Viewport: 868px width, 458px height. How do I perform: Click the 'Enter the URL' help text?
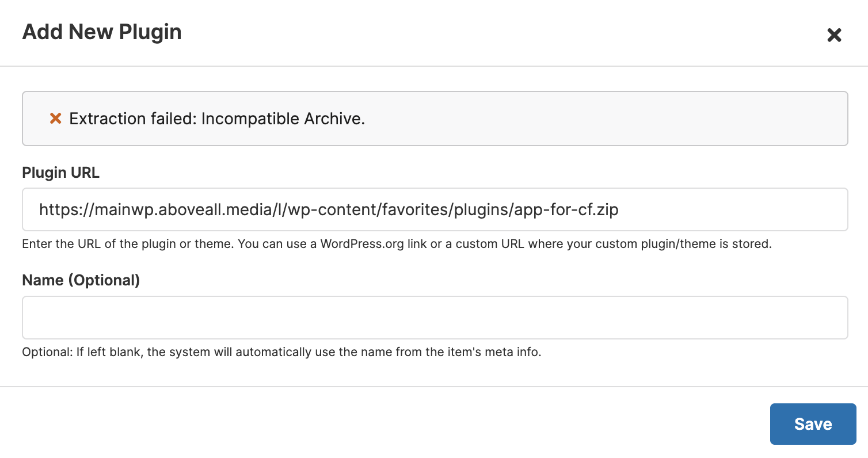396,244
